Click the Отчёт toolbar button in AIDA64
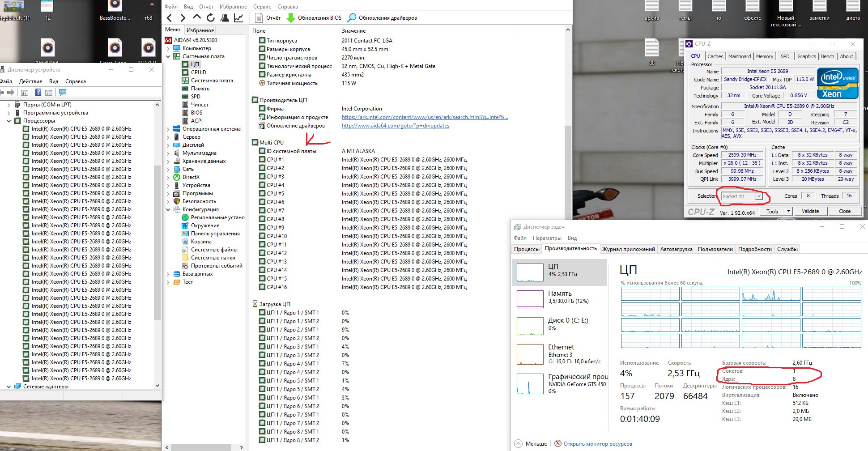This screenshot has height=451, width=868. [268, 18]
